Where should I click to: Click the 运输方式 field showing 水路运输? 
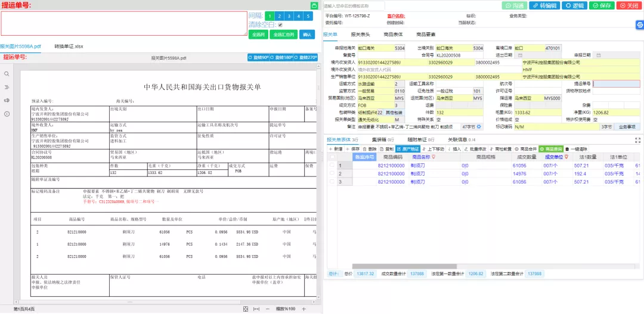[376, 84]
